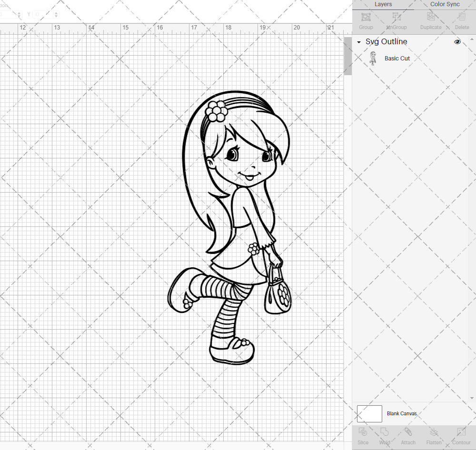The image size is (476, 450).
Task: Click the UnGroup icon
Action: click(x=396, y=20)
